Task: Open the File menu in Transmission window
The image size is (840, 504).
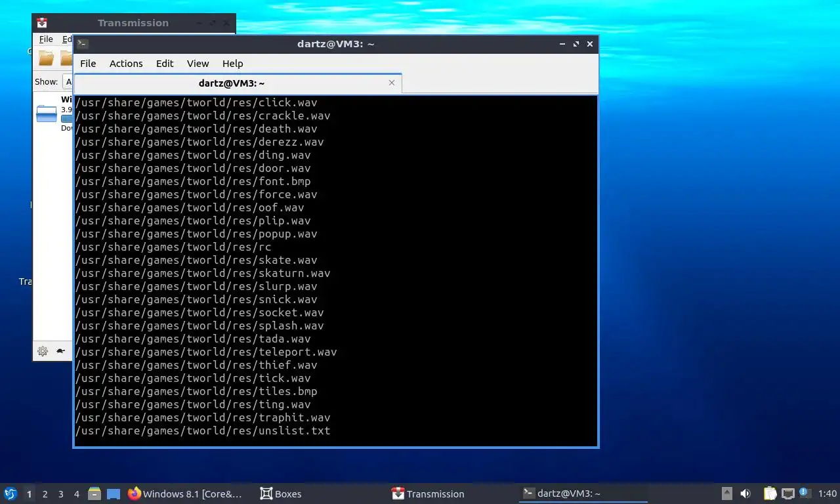Action: (x=46, y=39)
